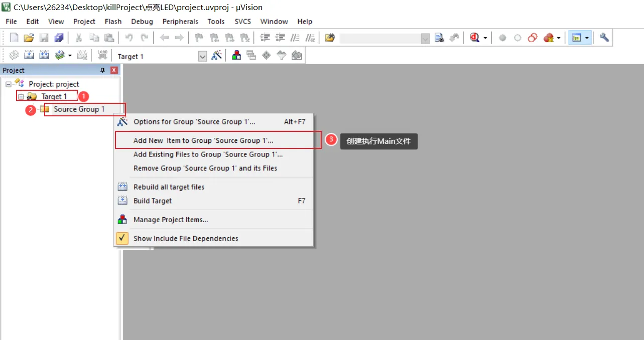
Task: Open the Peripherals menu
Action: pos(180,22)
